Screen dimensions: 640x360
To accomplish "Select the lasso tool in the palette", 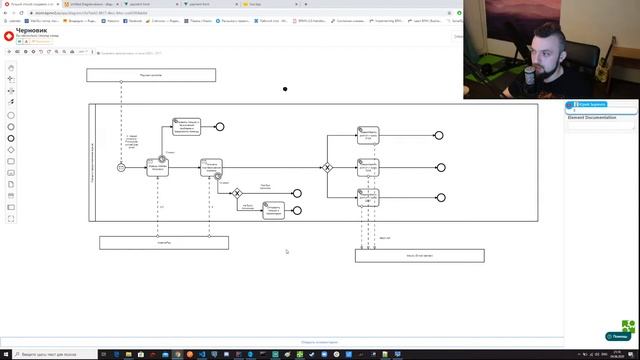I will click(11, 79).
